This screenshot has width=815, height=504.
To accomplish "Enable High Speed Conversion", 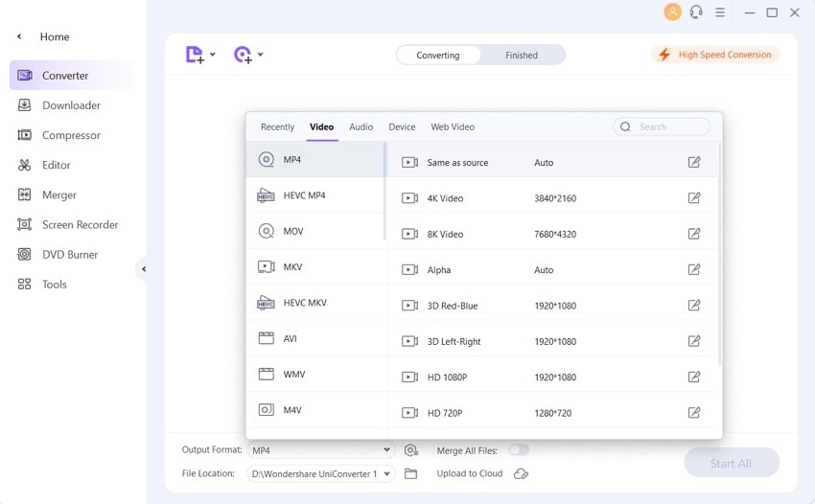I will pos(714,55).
